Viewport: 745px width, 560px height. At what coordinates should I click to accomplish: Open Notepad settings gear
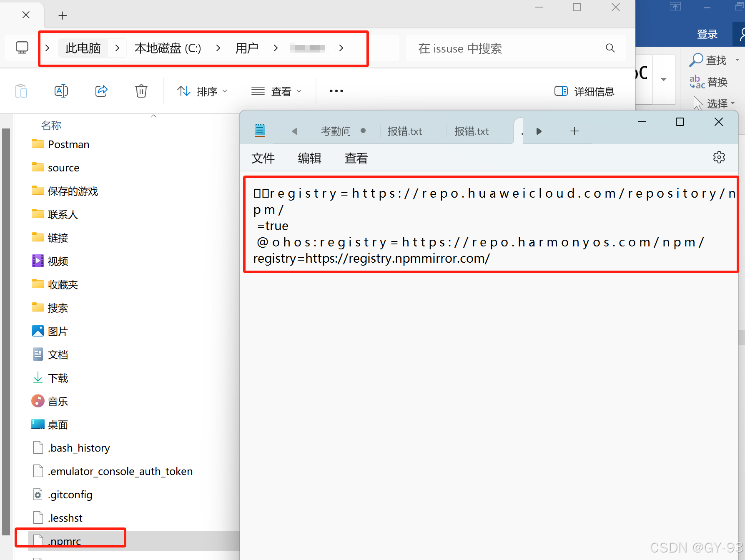coord(719,158)
